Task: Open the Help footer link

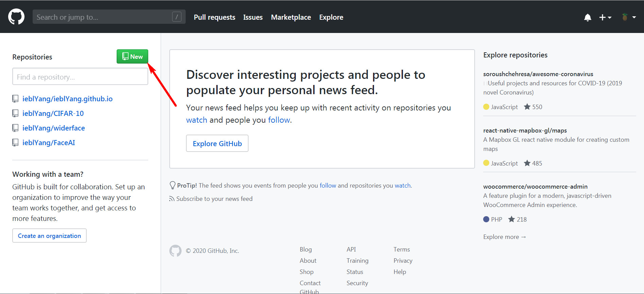Action: (400, 272)
